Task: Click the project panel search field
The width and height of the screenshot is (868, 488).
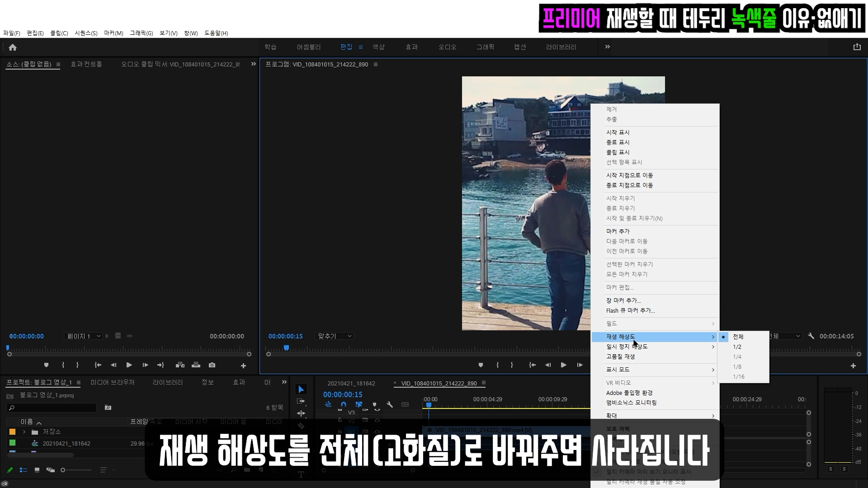Action: pyautogui.click(x=52, y=408)
